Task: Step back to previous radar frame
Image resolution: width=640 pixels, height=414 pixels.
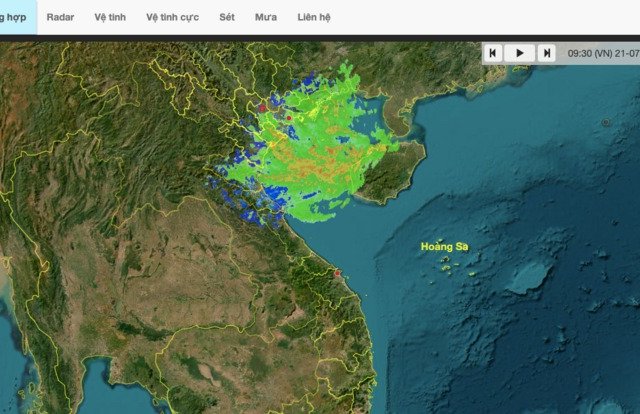Action: (494, 53)
